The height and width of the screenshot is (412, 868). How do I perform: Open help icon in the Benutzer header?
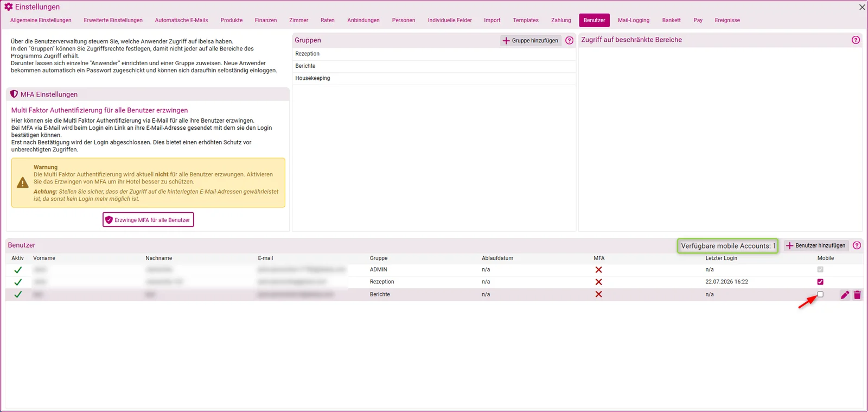click(x=857, y=245)
